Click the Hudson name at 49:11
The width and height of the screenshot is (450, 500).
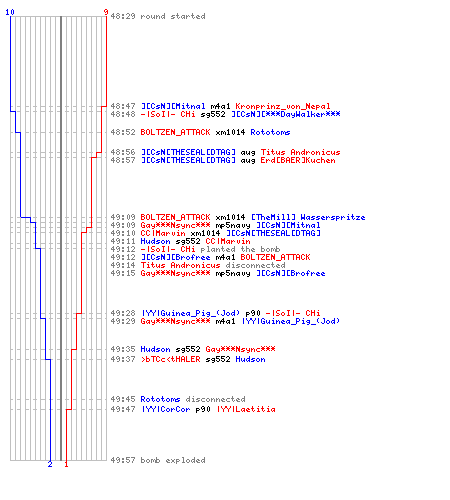pos(155,241)
